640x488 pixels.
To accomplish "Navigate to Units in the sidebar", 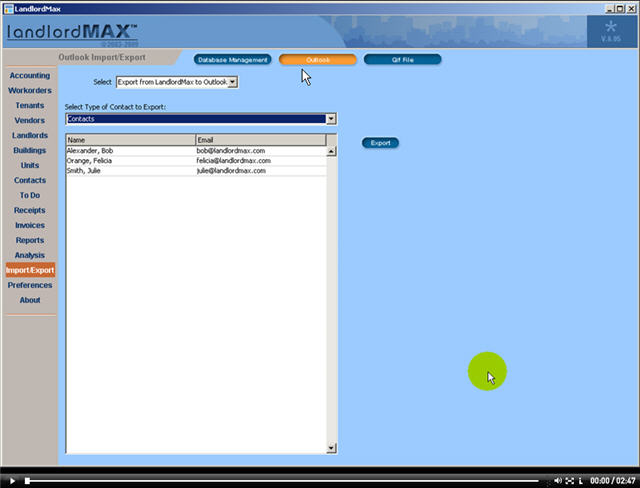I will pos(30,165).
